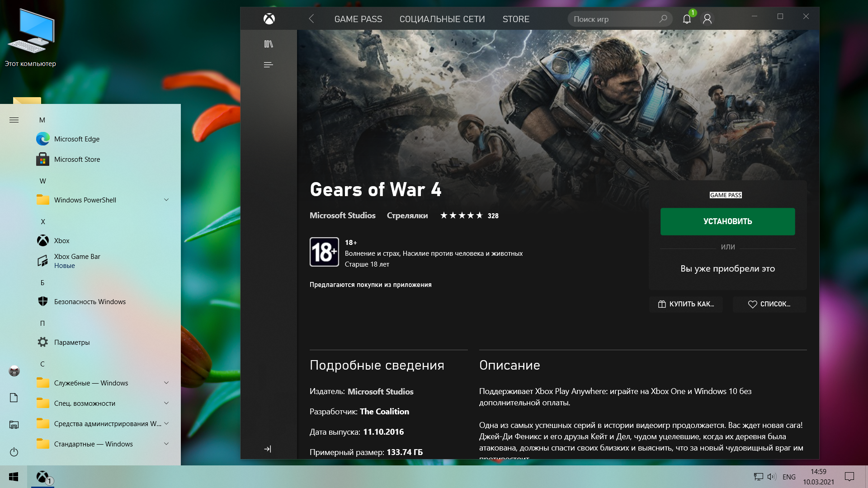This screenshot has height=488, width=868.
Task: Click the letter X group header
Action: pos(43,221)
